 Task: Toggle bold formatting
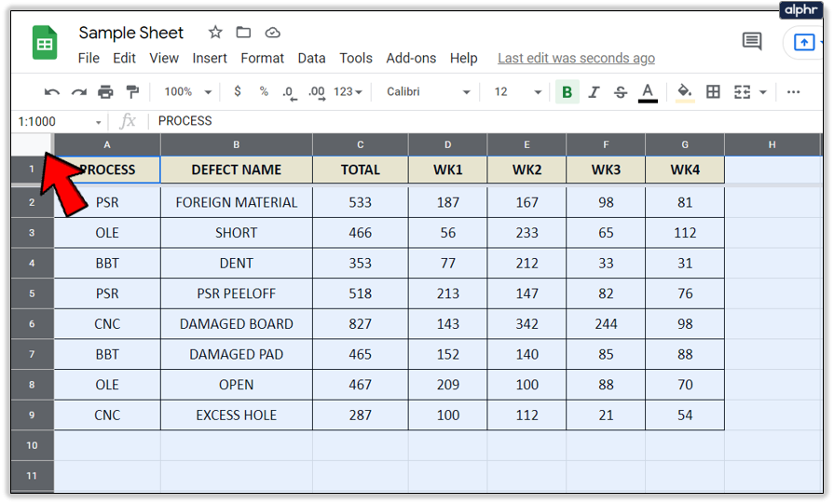click(567, 92)
